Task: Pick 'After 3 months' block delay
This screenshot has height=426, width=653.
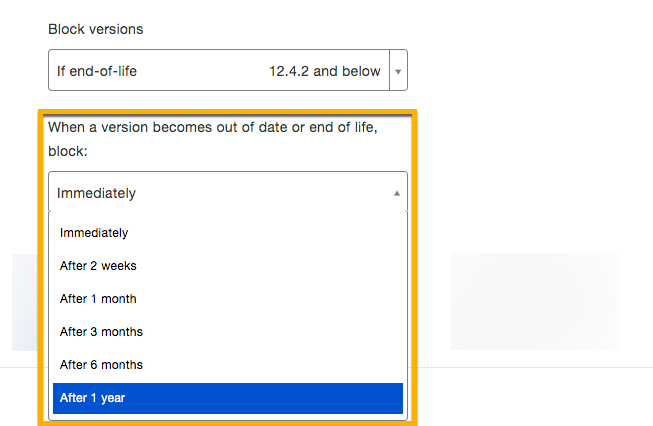Action: (x=228, y=332)
